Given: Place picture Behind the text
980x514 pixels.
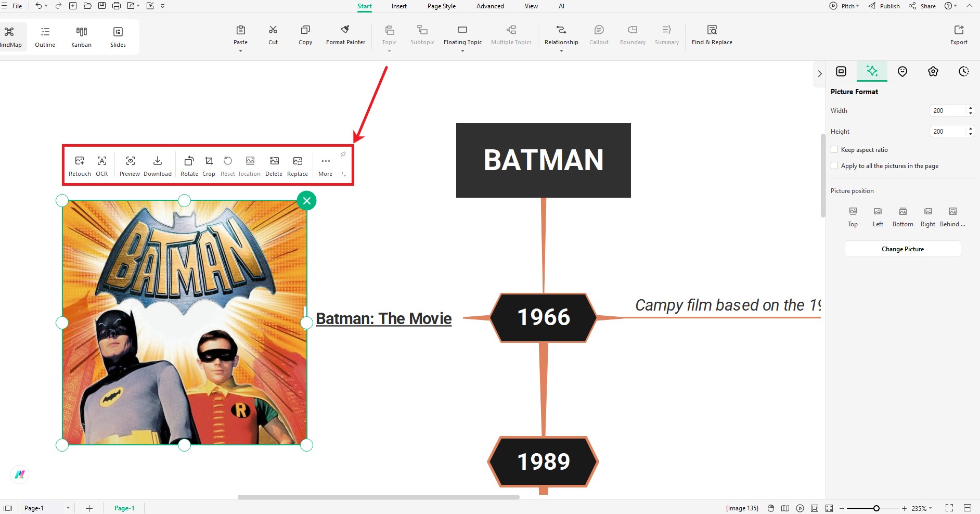Looking at the screenshot, I should point(953,217).
